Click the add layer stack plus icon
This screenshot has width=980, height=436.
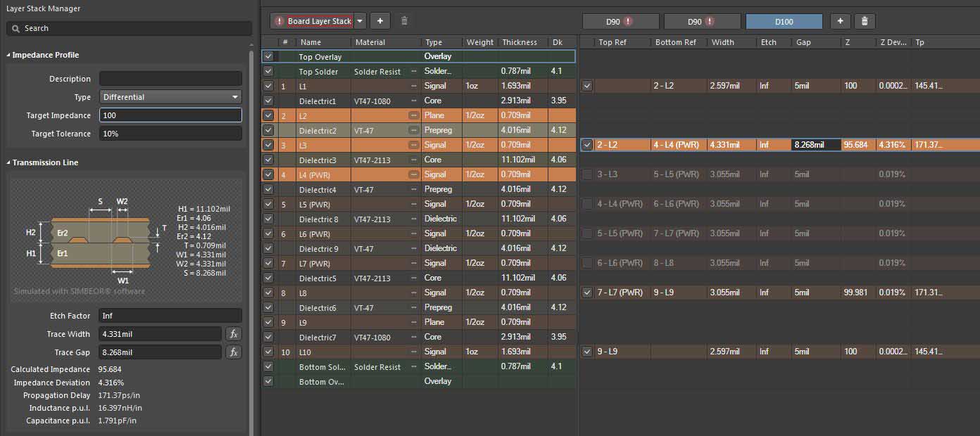click(379, 21)
